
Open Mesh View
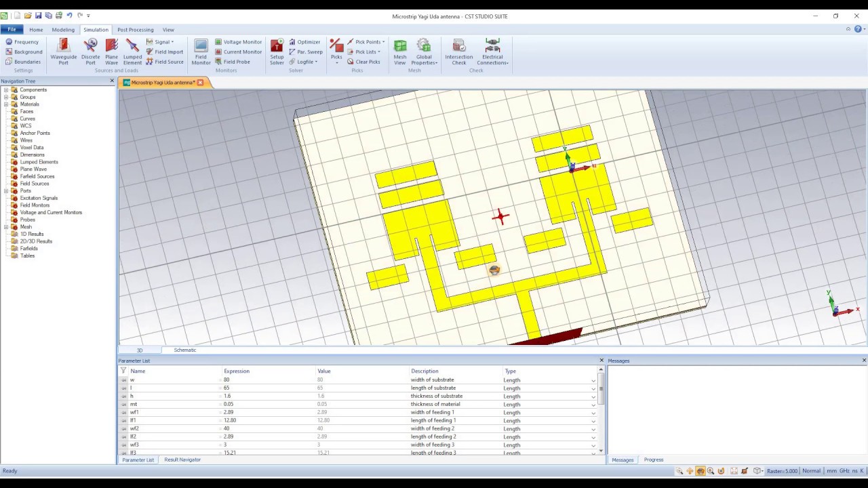tap(400, 52)
